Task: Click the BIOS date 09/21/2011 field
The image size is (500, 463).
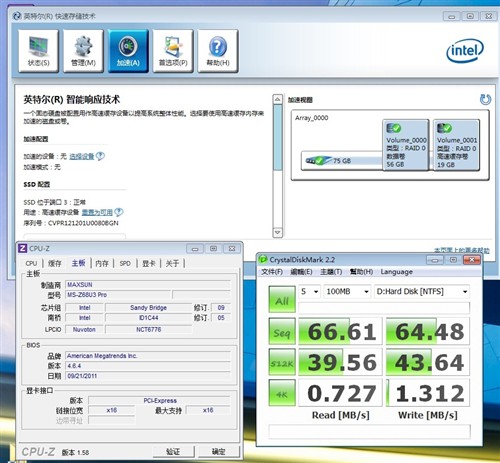Action: click(148, 376)
